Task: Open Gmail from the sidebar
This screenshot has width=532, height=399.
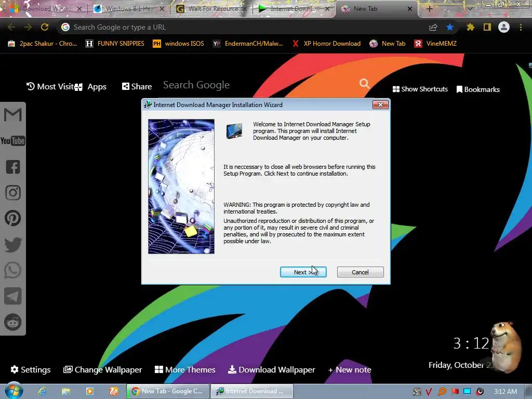Action: point(13,115)
